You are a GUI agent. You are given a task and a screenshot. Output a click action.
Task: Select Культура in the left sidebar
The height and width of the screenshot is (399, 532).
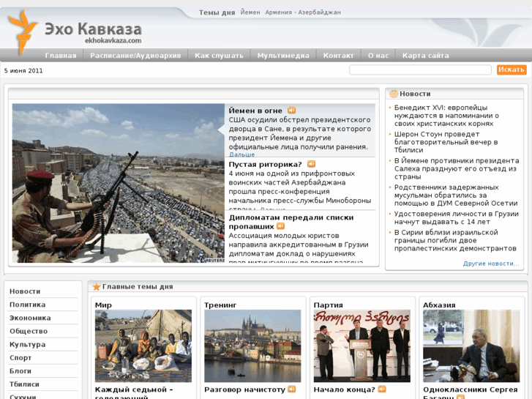click(x=27, y=344)
